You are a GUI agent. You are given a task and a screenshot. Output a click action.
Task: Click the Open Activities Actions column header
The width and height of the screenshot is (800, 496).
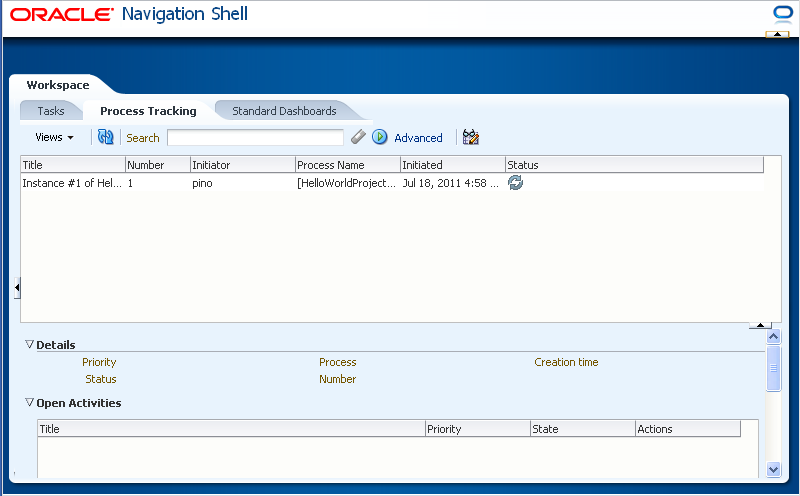coord(688,429)
